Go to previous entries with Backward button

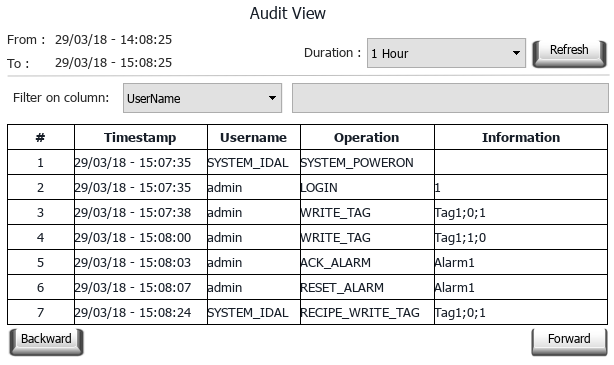point(47,342)
